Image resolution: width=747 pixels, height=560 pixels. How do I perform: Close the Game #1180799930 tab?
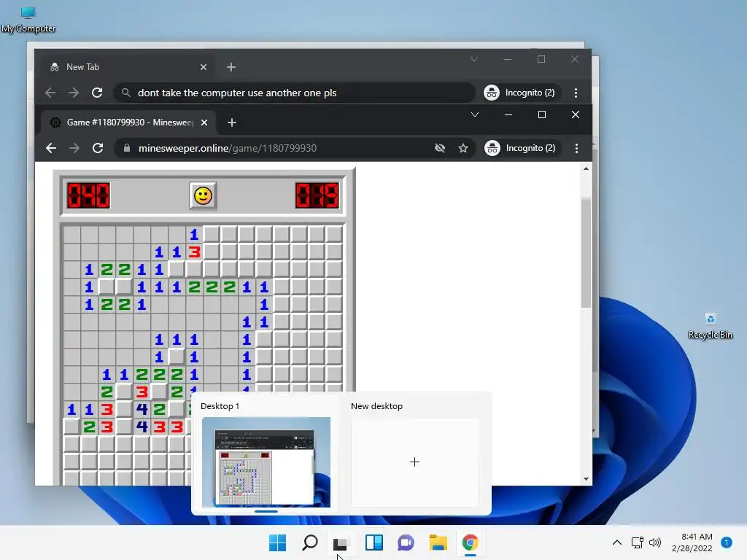point(204,122)
